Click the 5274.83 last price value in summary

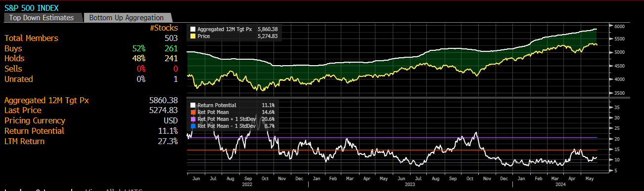click(x=163, y=111)
